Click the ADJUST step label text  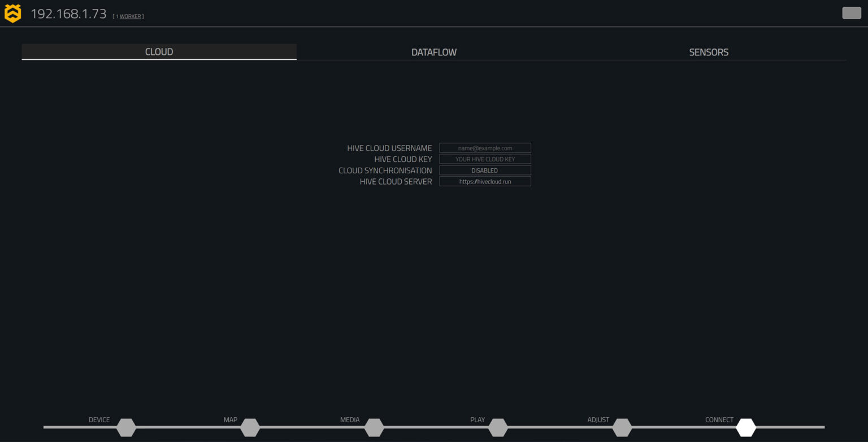pyautogui.click(x=598, y=419)
